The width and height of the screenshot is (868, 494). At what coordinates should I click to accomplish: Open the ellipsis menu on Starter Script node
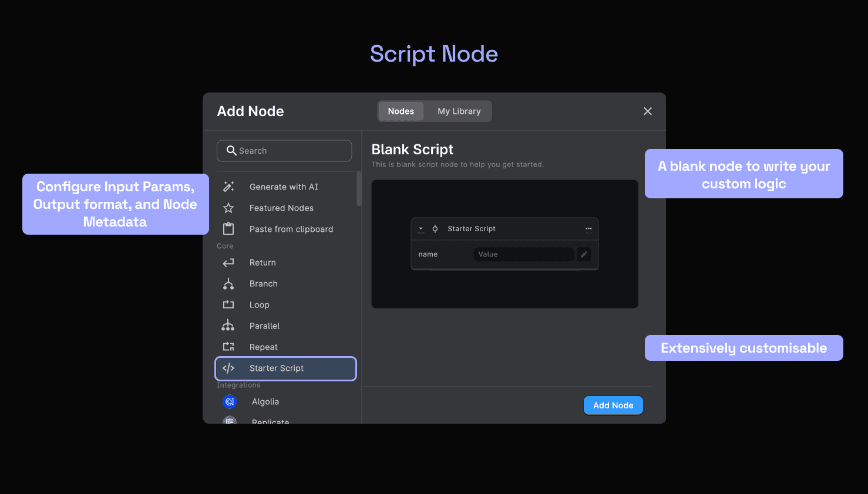pyautogui.click(x=588, y=228)
